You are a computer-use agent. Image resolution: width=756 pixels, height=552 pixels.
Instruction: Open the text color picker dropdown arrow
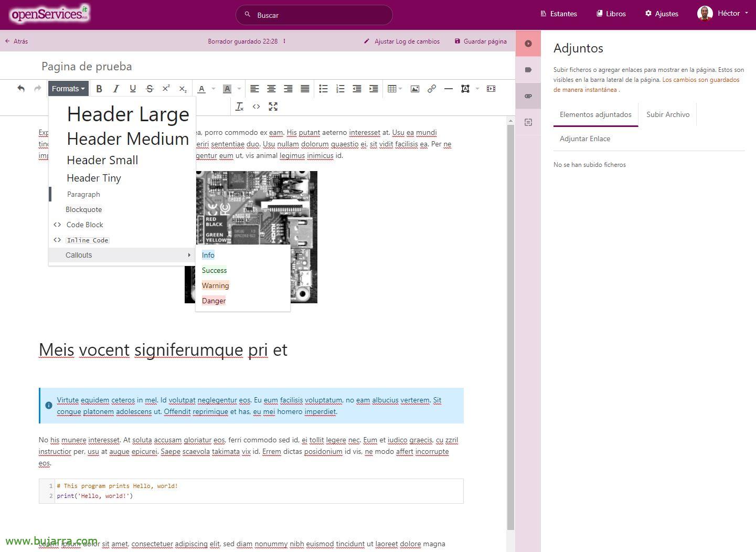coord(214,89)
